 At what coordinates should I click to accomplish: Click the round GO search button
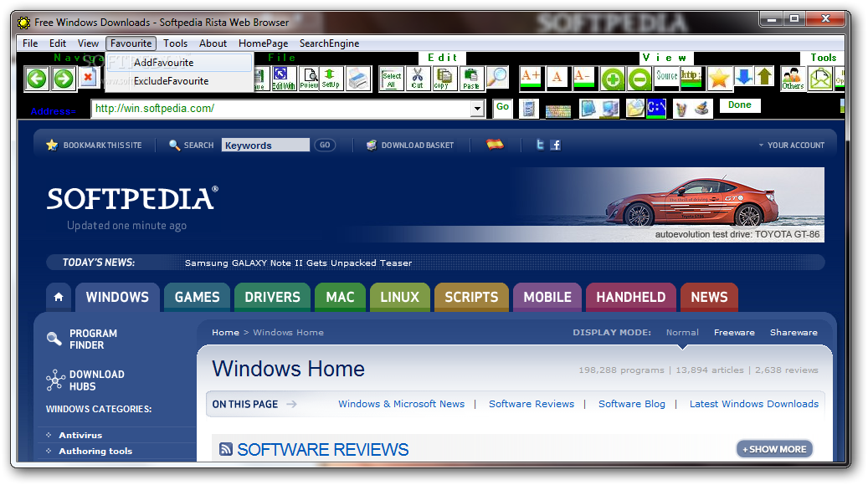tap(325, 145)
